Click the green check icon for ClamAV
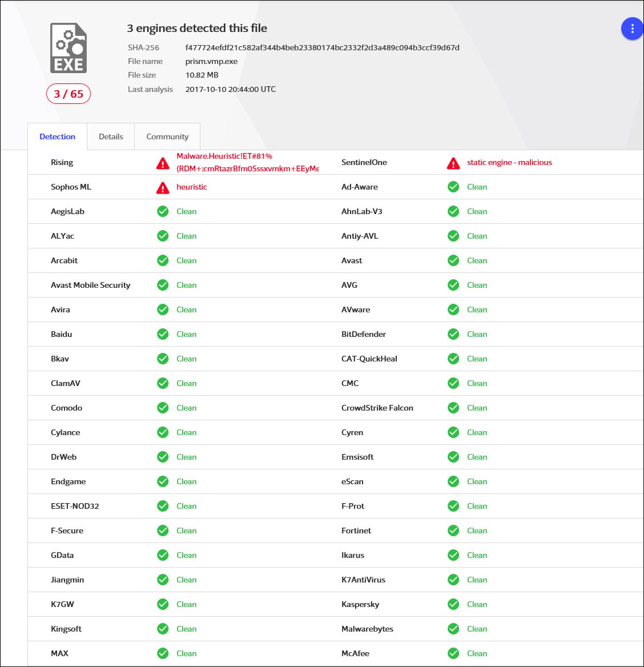Screen dimensions: 644x667 [163, 383]
